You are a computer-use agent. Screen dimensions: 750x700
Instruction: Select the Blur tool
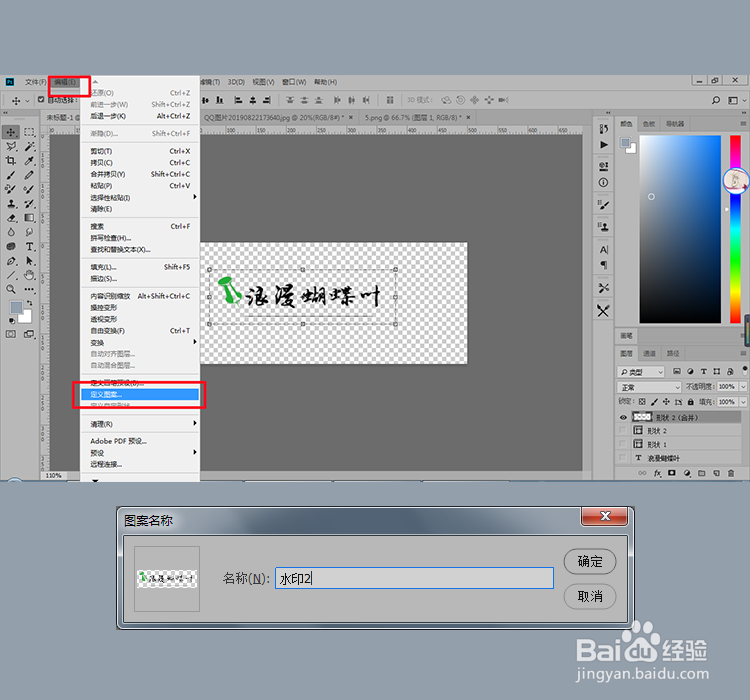point(11,233)
